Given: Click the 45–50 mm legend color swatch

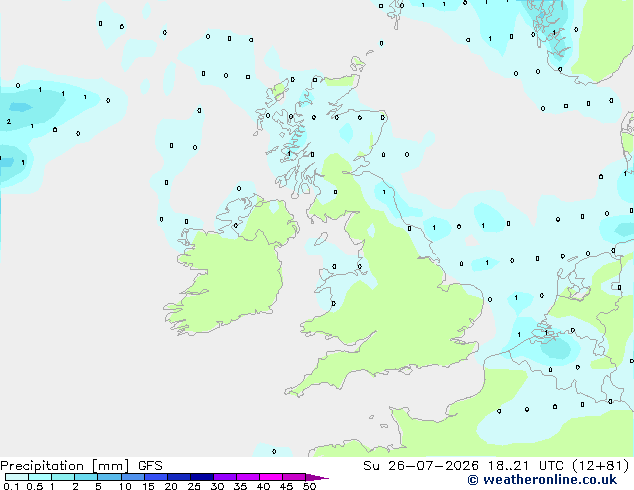Looking at the screenshot, I should [x=294, y=477].
